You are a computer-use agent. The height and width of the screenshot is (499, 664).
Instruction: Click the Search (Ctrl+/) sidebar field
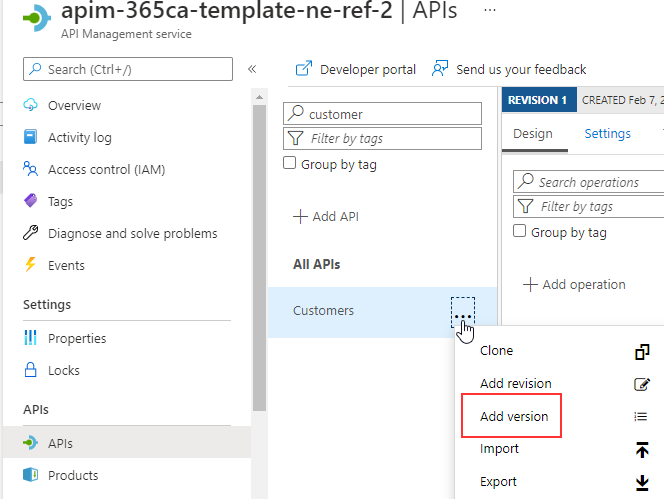(x=128, y=69)
